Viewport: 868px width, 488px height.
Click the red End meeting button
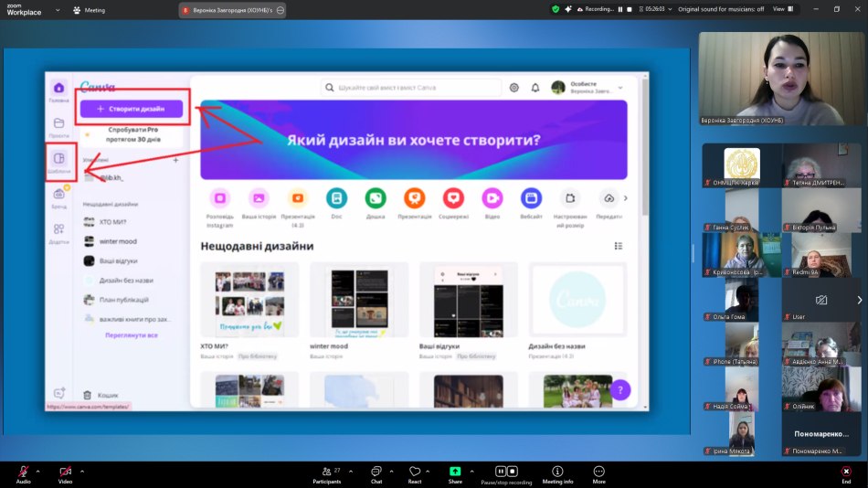click(846, 472)
